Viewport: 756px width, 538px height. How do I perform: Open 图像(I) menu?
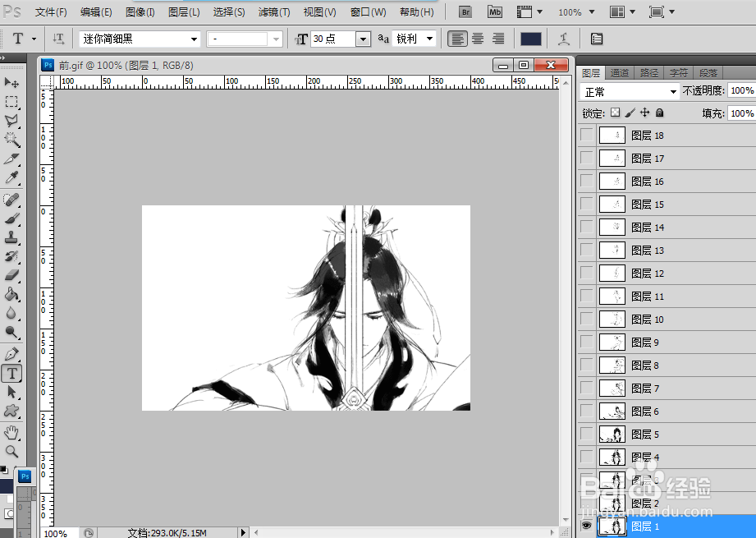(x=140, y=12)
